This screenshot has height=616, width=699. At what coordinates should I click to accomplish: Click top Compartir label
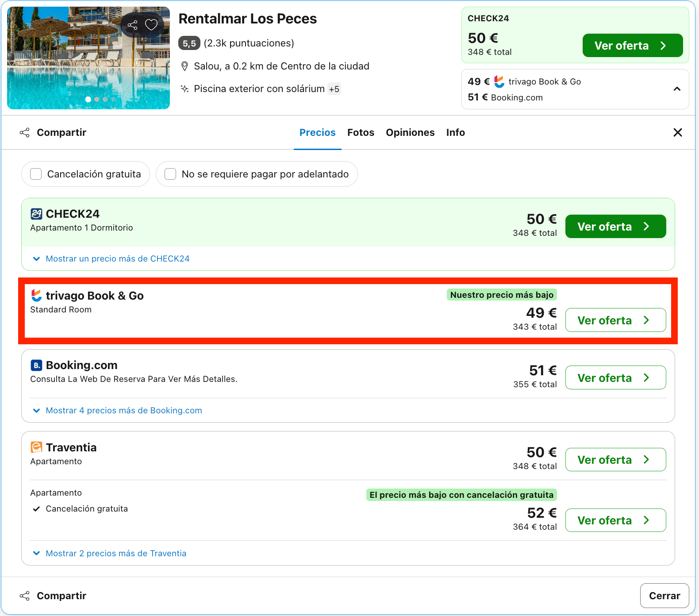pyautogui.click(x=61, y=132)
